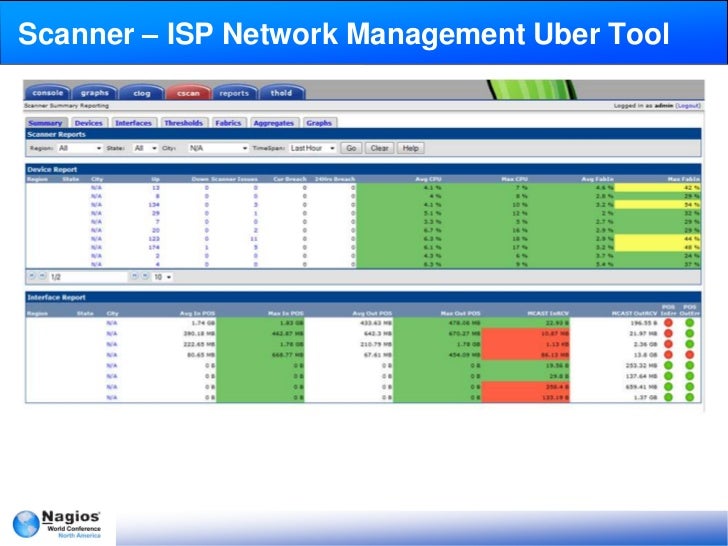Click the red POS InErr circle in the 21.97 MB row
The height and width of the screenshot is (546, 728).
point(668,333)
